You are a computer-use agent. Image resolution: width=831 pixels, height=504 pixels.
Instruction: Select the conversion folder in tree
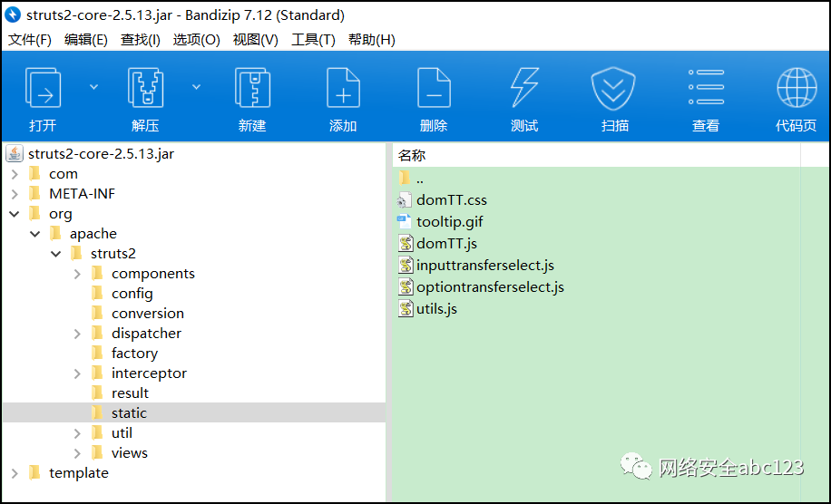pyautogui.click(x=148, y=314)
